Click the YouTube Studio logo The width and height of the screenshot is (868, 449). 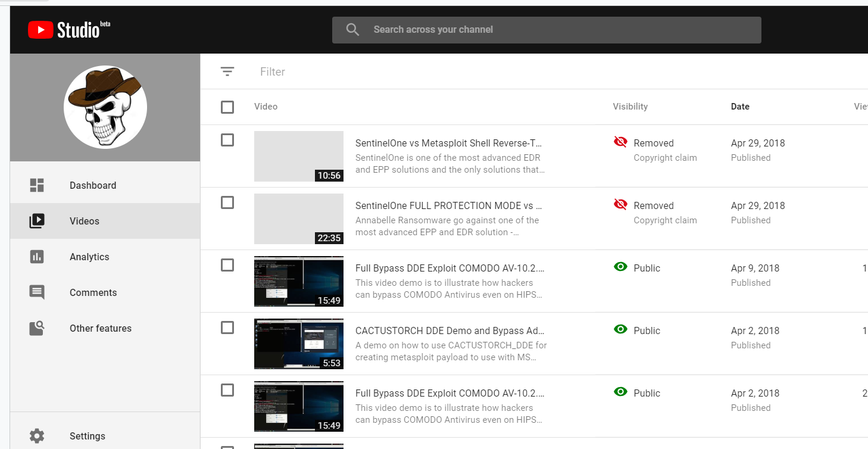69,30
